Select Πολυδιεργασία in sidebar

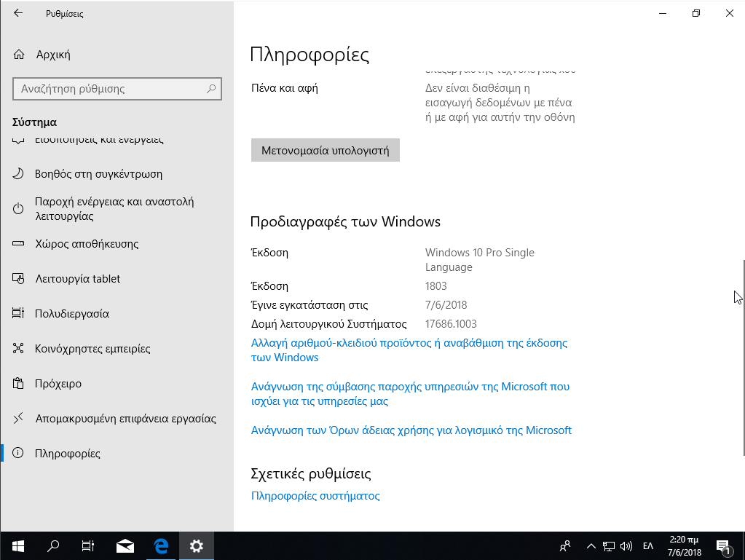click(117, 313)
